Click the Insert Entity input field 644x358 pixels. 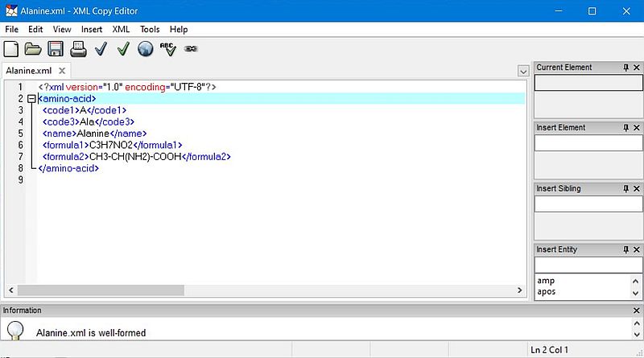(588, 265)
